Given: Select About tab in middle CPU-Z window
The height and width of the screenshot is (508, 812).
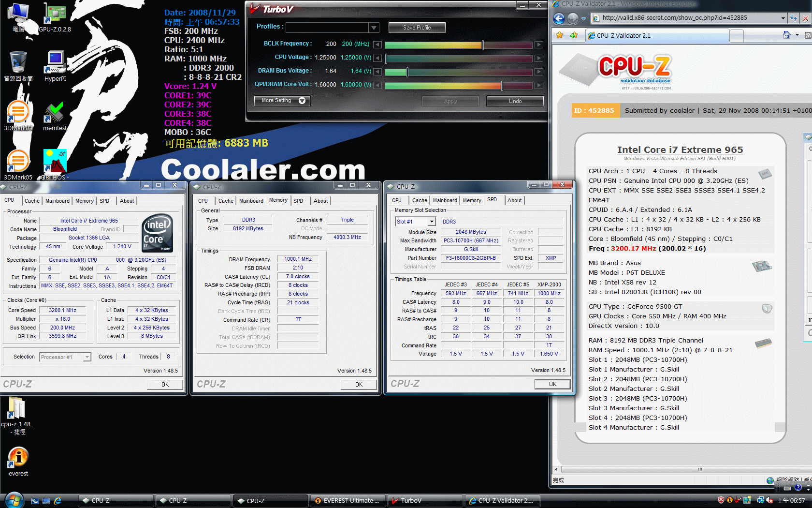Looking at the screenshot, I should (320, 201).
